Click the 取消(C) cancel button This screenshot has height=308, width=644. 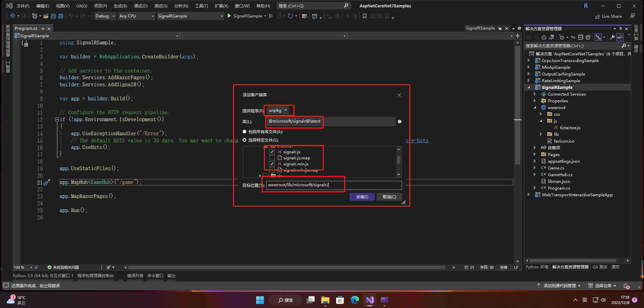point(389,197)
